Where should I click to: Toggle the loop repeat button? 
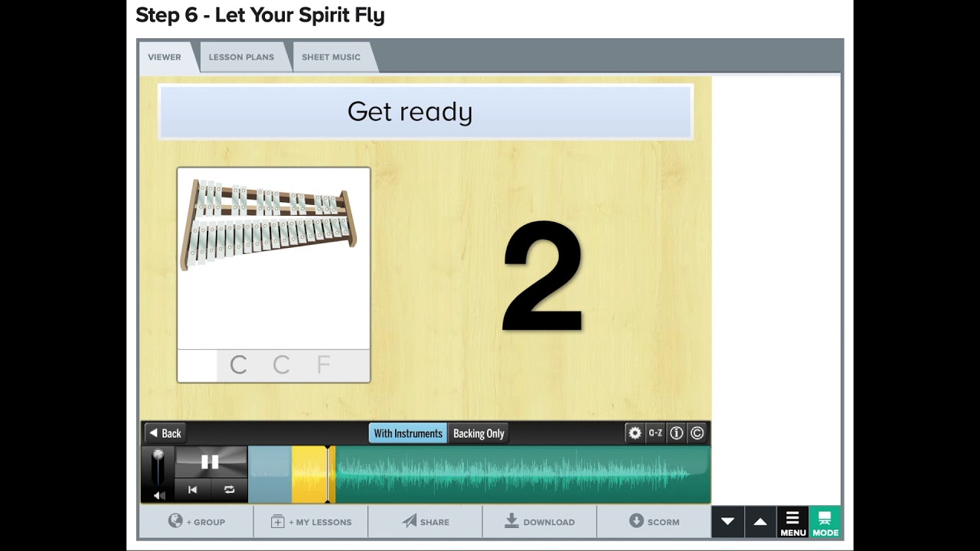pyautogui.click(x=229, y=490)
